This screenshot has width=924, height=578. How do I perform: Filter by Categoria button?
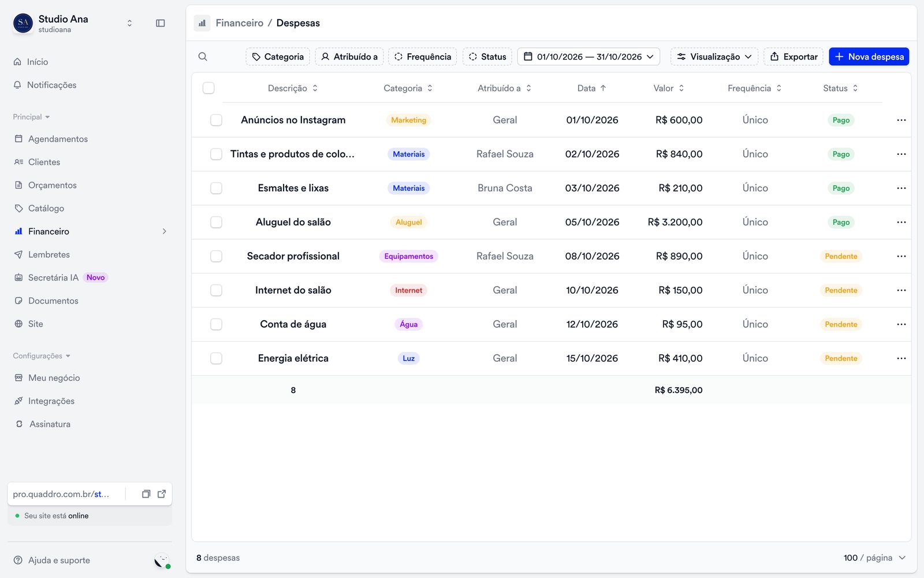(x=278, y=57)
